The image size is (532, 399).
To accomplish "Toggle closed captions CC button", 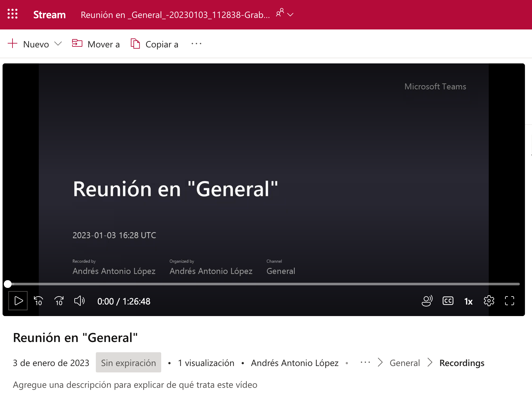I will (x=448, y=301).
